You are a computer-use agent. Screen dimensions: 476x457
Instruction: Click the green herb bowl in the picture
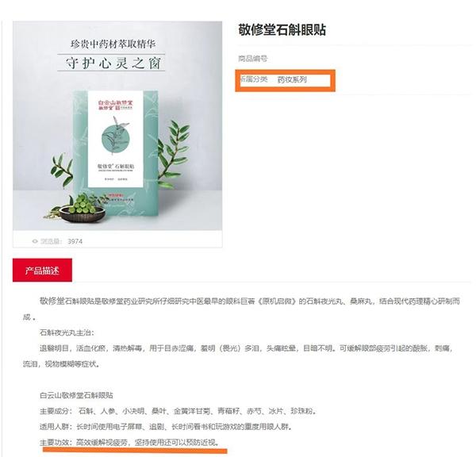[x=82, y=208]
